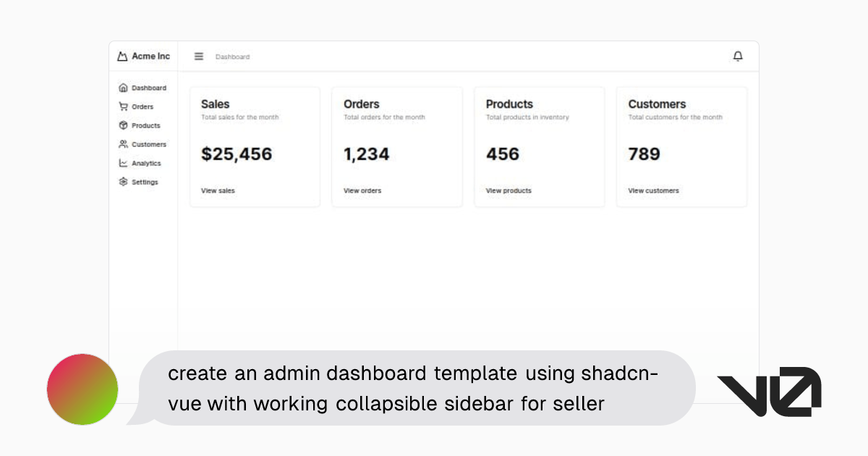Image resolution: width=868 pixels, height=456 pixels.
Task: Click the Customers people icon
Action: 123,145
